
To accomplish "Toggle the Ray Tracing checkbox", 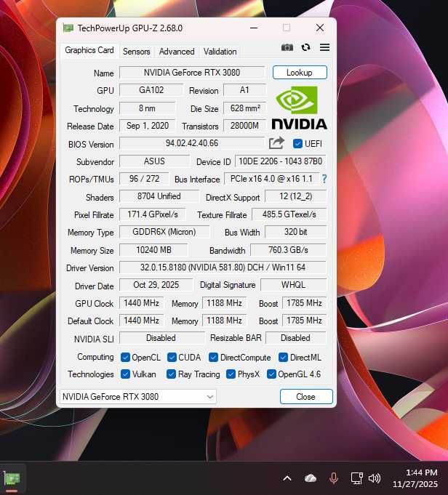I will 171,374.
